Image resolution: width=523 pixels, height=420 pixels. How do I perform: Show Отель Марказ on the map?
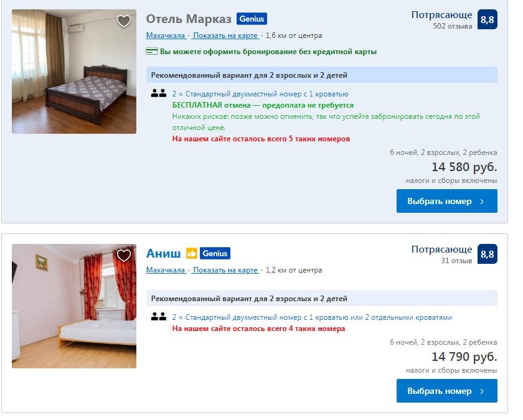[225, 35]
